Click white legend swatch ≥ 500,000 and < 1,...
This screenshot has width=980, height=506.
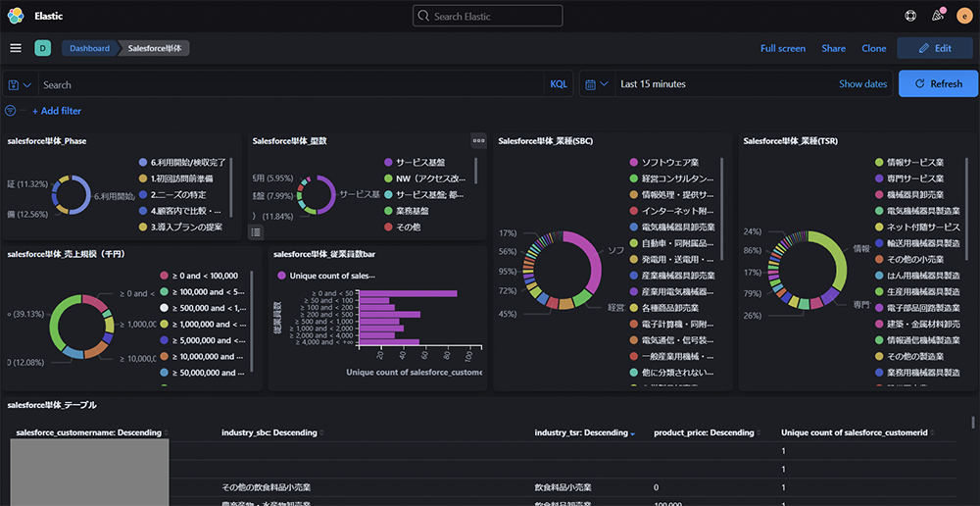[165, 308]
